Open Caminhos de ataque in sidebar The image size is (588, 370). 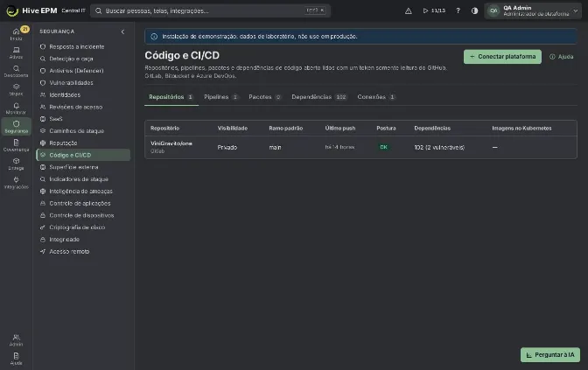tap(83, 131)
